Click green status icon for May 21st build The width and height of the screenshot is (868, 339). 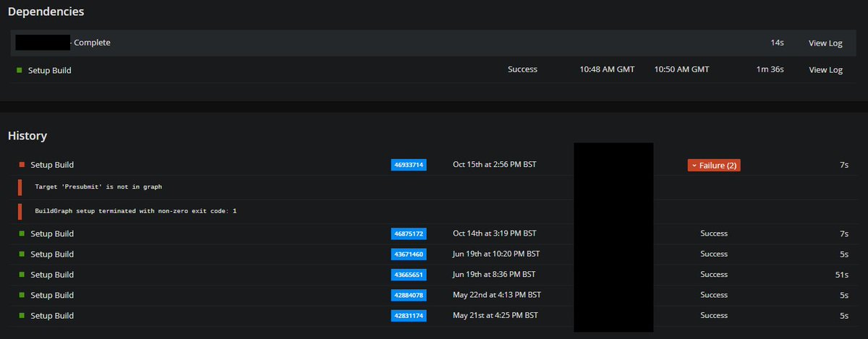[x=22, y=316]
